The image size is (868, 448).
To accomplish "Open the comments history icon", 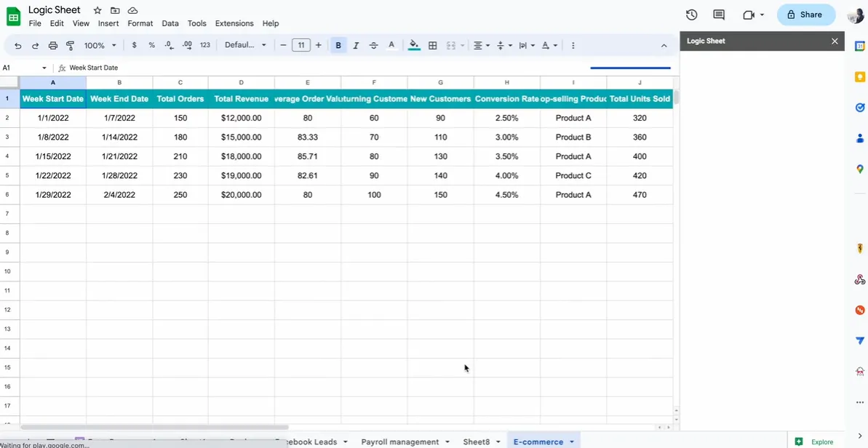I will (719, 15).
